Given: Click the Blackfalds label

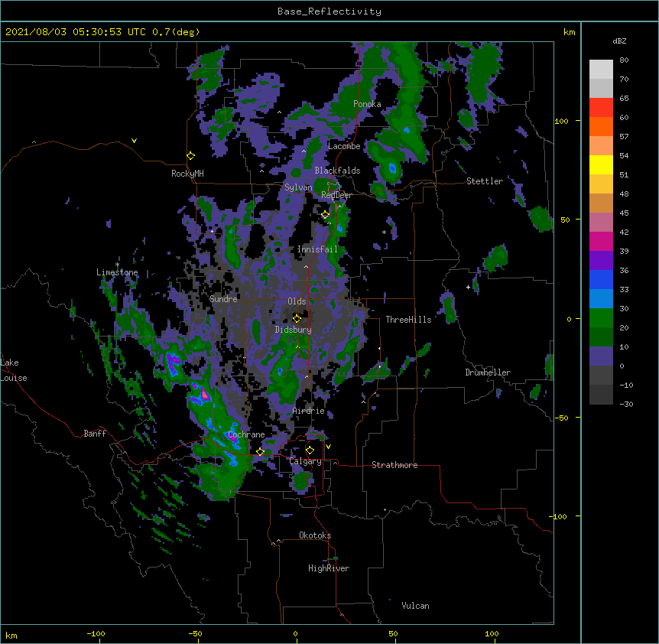Looking at the screenshot, I should (337, 171).
